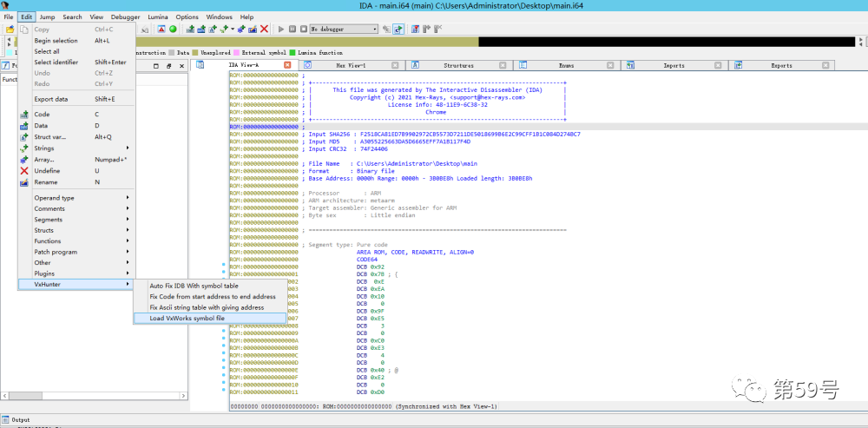The image size is (868, 428).
Task: Terminate process with the stop icon
Action: [x=303, y=30]
